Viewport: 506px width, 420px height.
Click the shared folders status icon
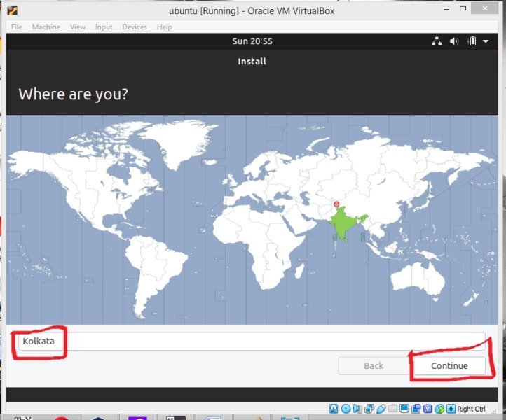(x=392, y=409)
